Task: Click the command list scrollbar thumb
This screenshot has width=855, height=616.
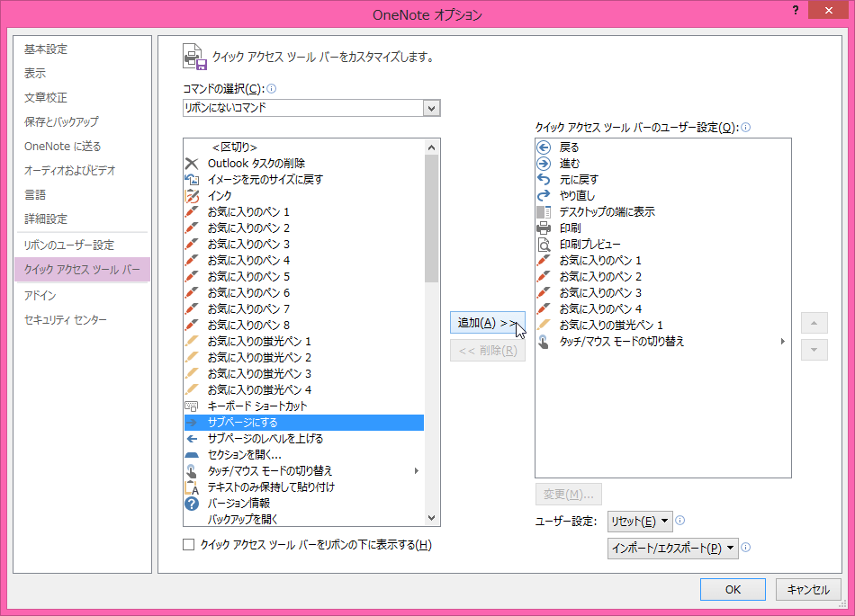Action: (x=431, y=219)
